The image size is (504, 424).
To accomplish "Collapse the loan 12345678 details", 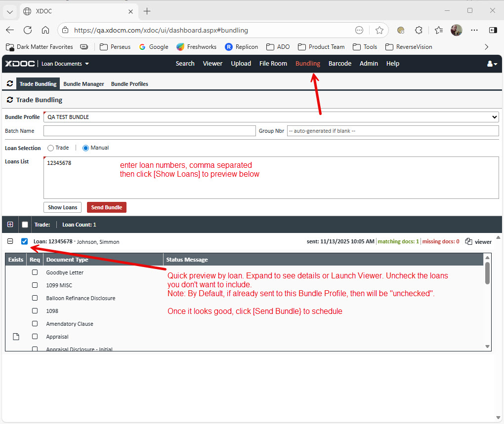I will [x=10, y=241].
